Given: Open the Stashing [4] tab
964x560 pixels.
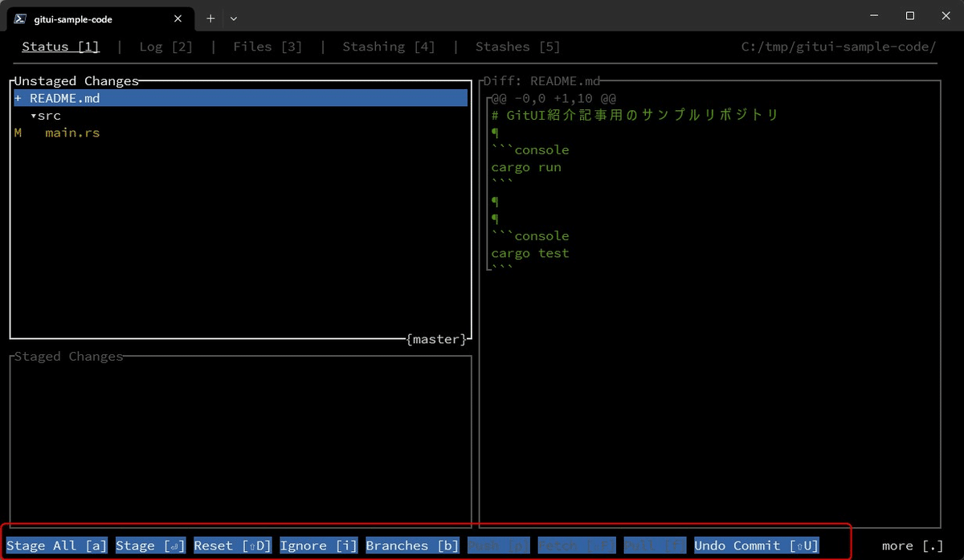Looking at the screenshot, I should (389, 47).
